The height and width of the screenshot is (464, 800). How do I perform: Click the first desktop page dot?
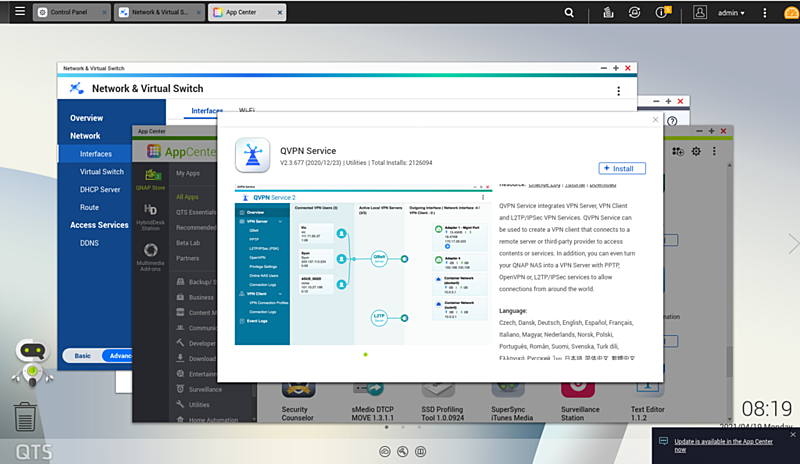(386, 427)
